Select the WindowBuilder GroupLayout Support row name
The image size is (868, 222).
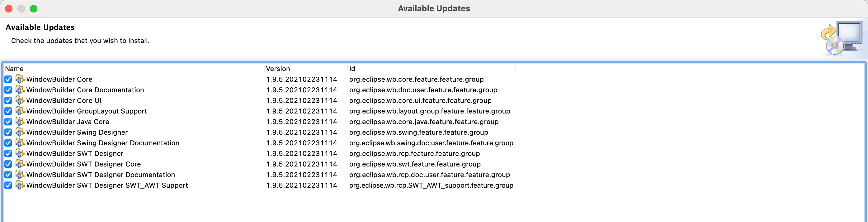coord(87,111)
